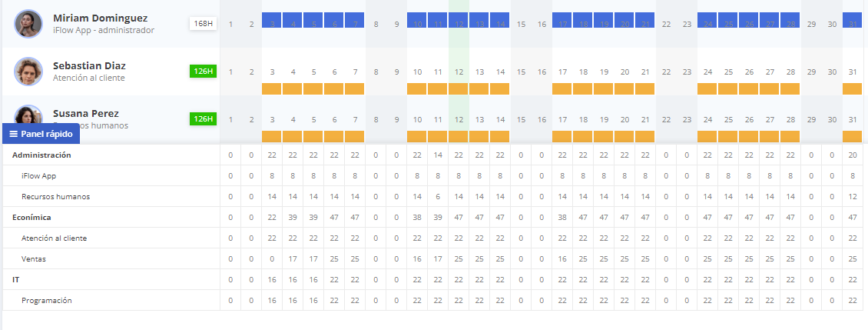868x330 pixels.
Task: Select the Administración department row
Action: tap(434, 155)
